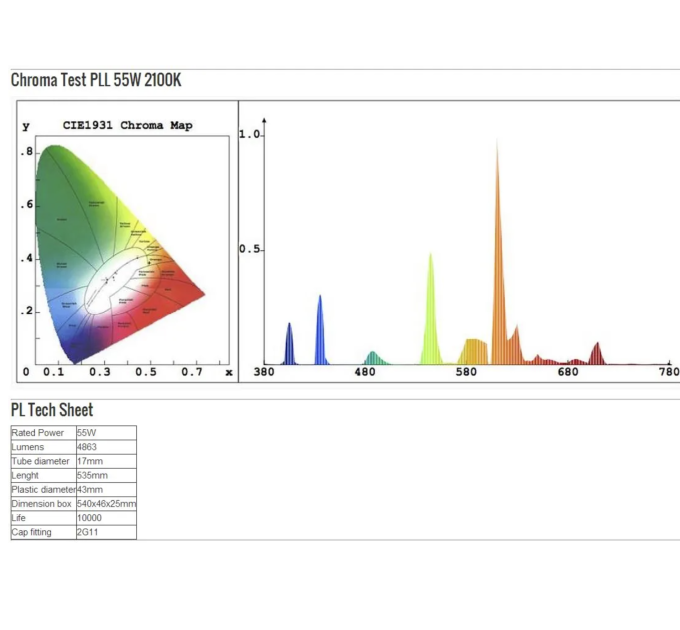Click the yellow band near 580nm
The height and width of the screenshot is (630, 680).
pos(473,352)
